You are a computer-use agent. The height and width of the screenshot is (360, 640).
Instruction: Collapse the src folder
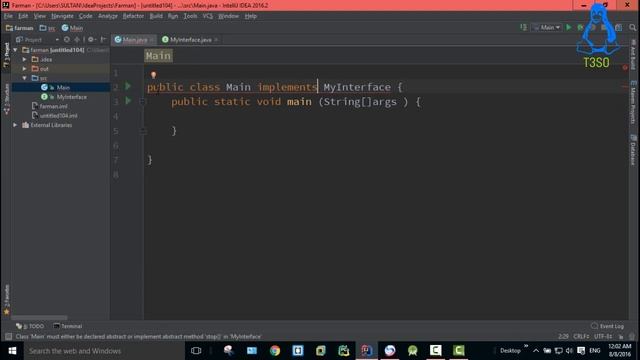pyautogui.click(x=24, y=78)
